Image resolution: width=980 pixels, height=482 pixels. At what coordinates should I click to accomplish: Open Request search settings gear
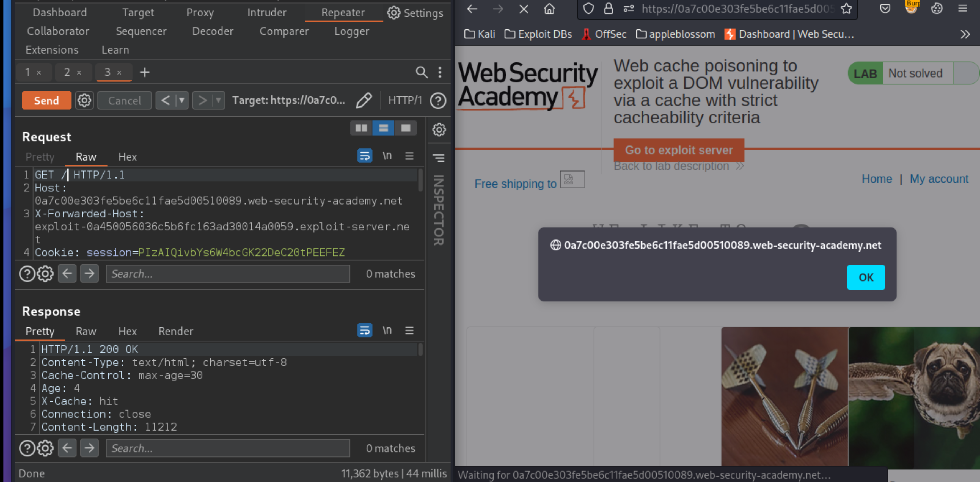[45, 274]
